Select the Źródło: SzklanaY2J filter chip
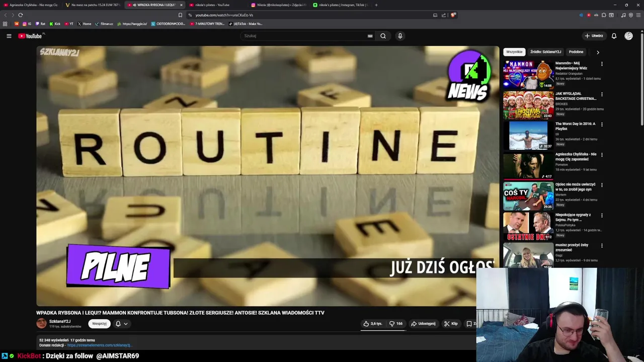Screen dimensions: 644x362 545,52
